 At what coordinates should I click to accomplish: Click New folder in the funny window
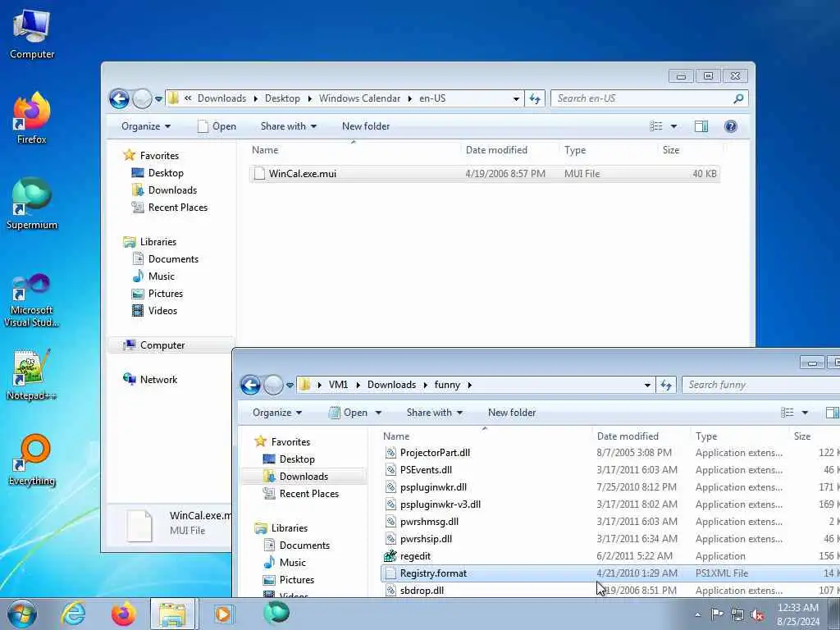(x=512, y=413)
